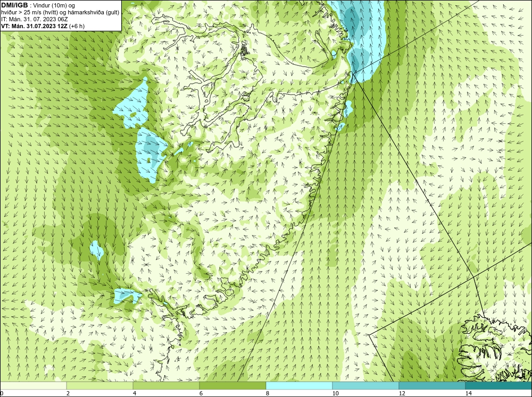Click the legend label '2'
The height and width of the screenshot is (397, 532).
[x=68, y=393]
